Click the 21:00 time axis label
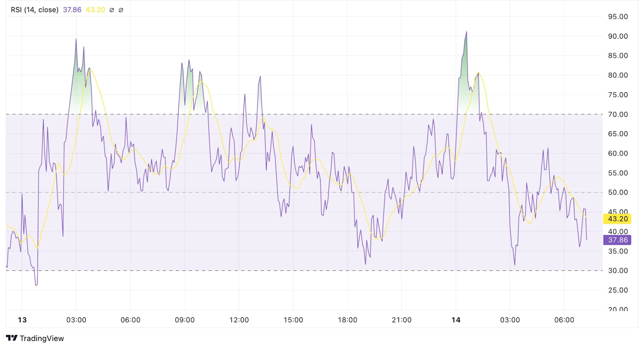This screenshot has width=644, height=348. pos(402,320)
